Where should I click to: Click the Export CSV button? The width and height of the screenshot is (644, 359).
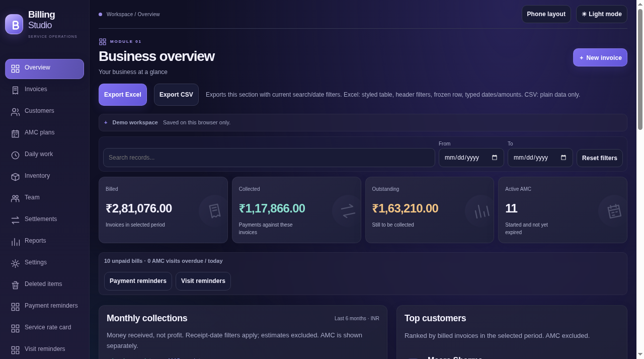(176, 95)
